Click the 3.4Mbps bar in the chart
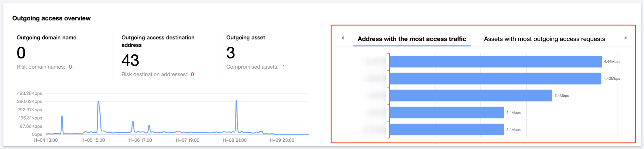 [470, 96]
